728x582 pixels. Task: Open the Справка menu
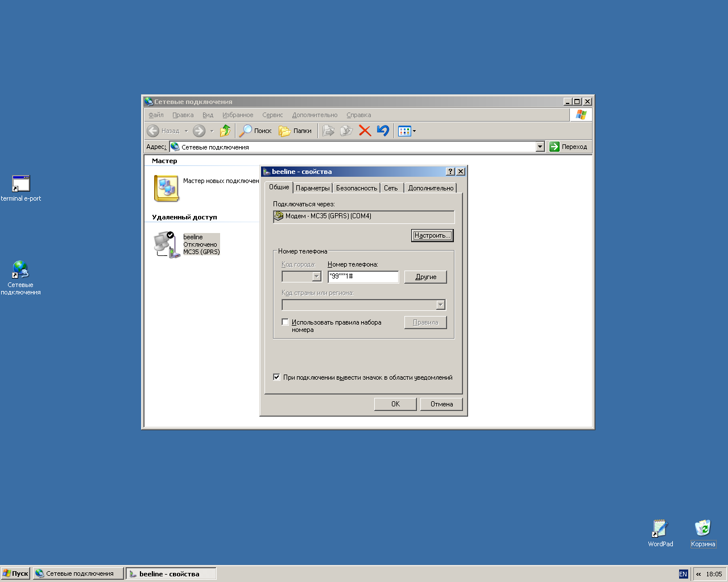point(358,115)
